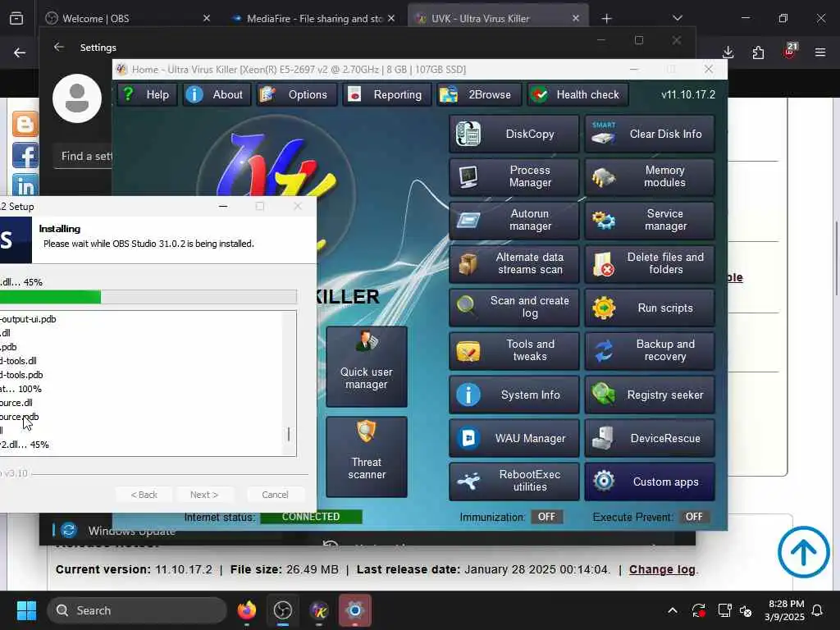Click taskbar Search box
Image resolution: width=840 pixels, height=630 pixels.
pos(137,610)
